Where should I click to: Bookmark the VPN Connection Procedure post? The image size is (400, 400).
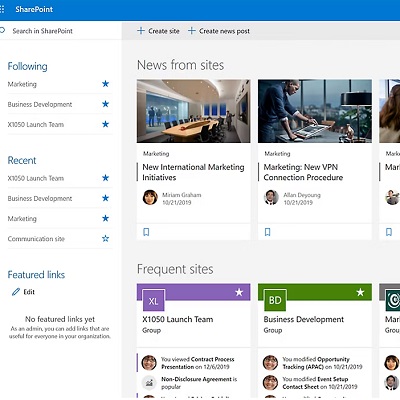pyautogui.click(x=267, y=232)
